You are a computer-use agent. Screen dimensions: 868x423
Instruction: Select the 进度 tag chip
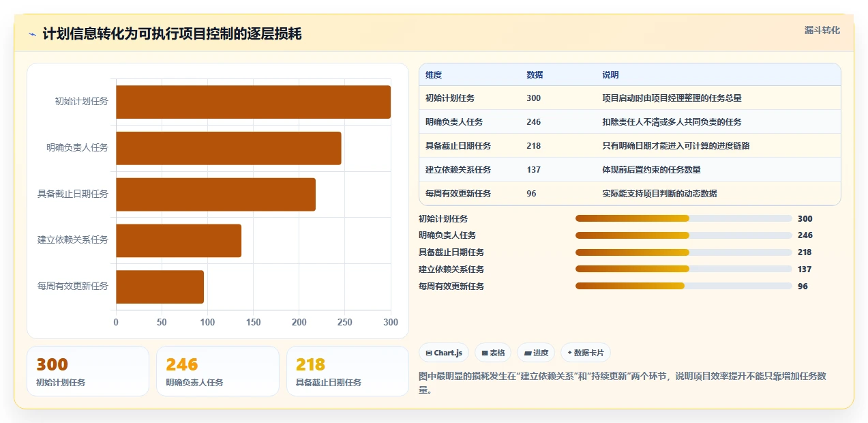[536, 353]
